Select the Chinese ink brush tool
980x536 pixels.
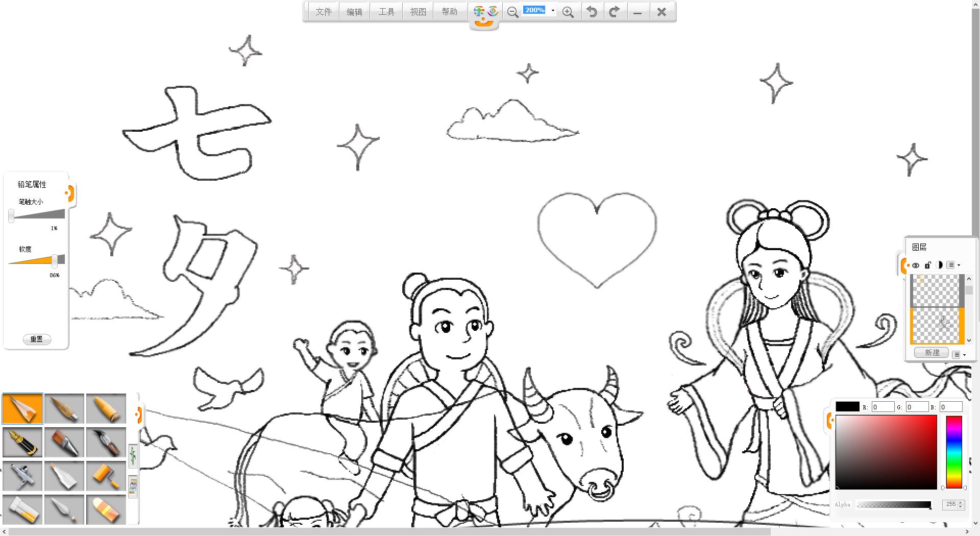[106, 442]
